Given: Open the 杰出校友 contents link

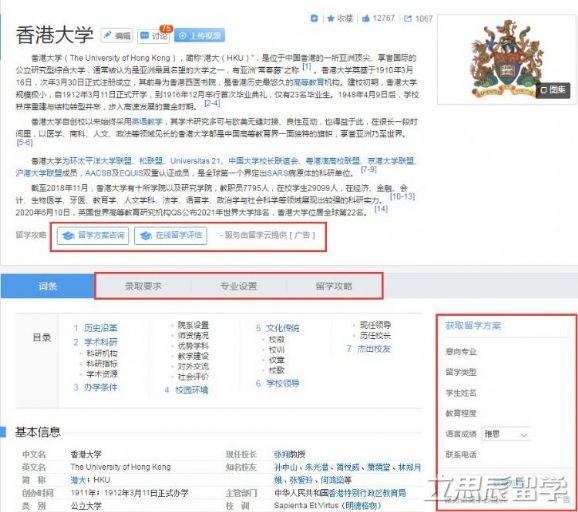Looking at the screenshot, I should (x=373, y=349).
